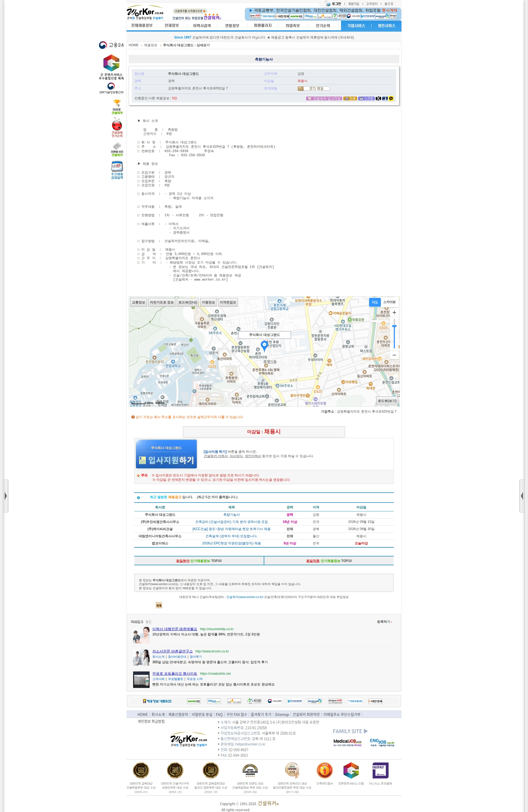Go to the 개인서비스 menu tab
The height and width of the screenshot is (812, 528).
coord(386,26)
